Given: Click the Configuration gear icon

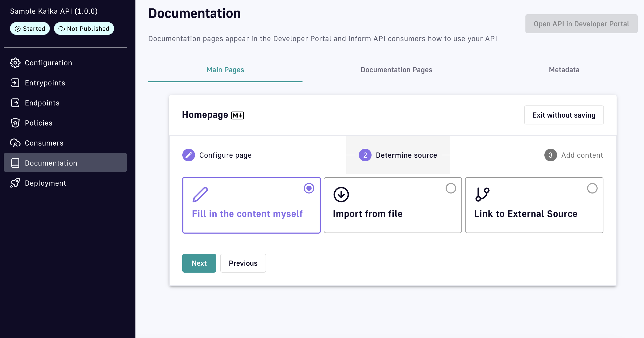Looking at the screenshot, I should click(x=15, y=63).
